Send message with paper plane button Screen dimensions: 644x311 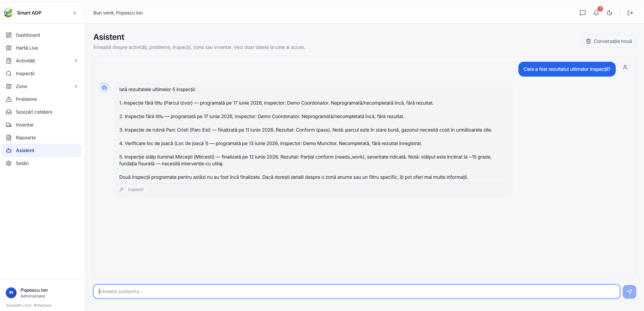[x=629, y=292]
